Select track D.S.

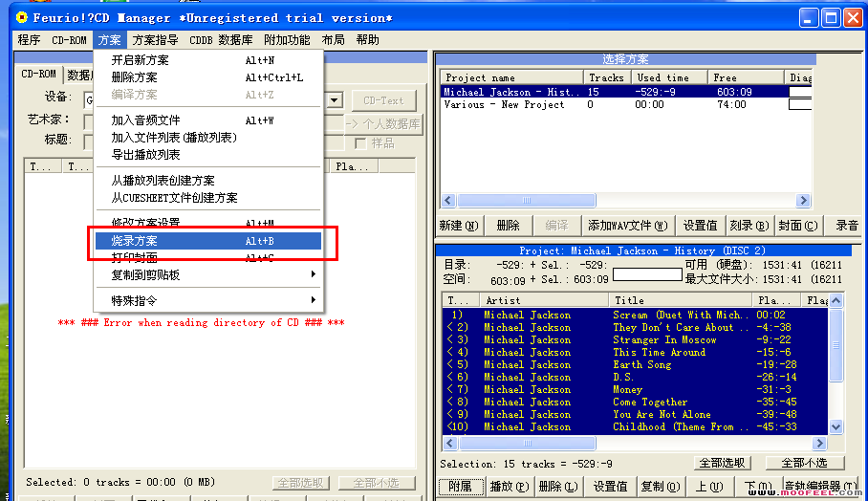pos(635,377)
